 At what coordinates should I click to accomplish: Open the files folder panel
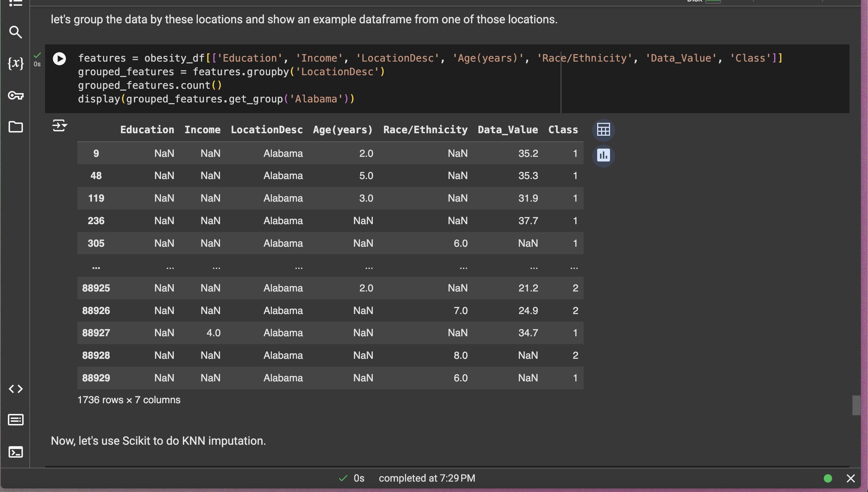15,127
